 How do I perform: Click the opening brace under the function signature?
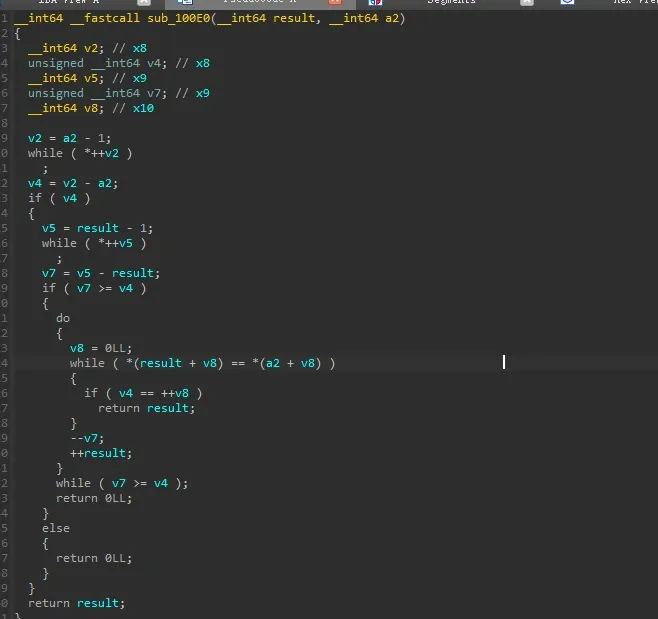coord(17,34)
